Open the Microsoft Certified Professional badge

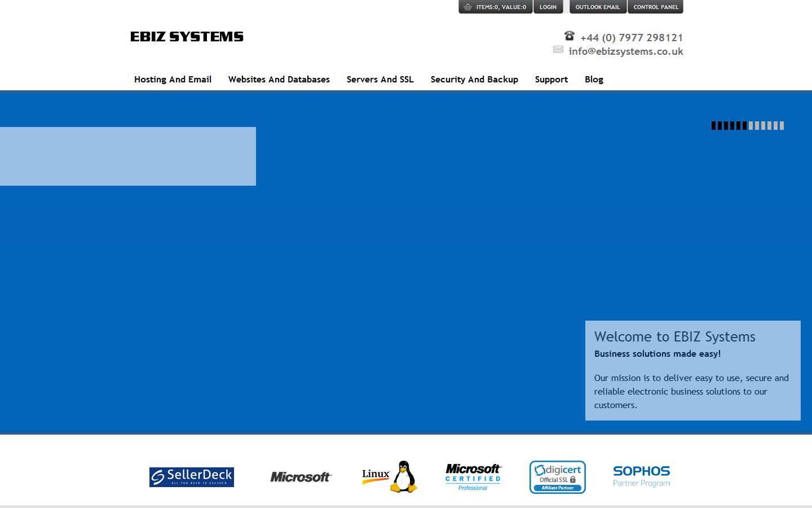coord(473,476)
